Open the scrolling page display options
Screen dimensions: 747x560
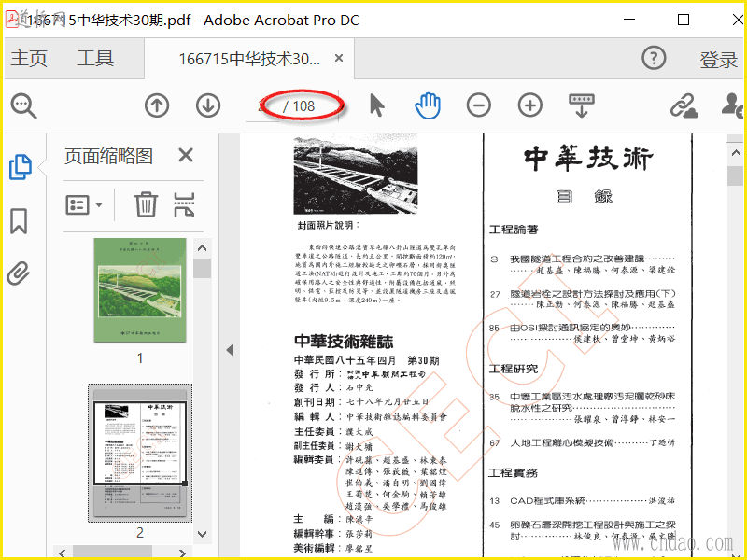pyautogui.click(x=582, y=105)
